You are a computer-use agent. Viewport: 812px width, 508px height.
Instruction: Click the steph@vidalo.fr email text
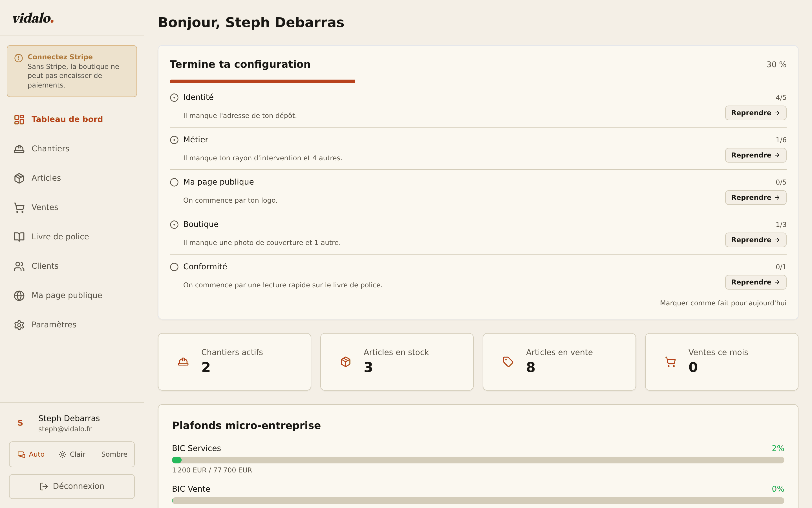(x=65, y=429)
